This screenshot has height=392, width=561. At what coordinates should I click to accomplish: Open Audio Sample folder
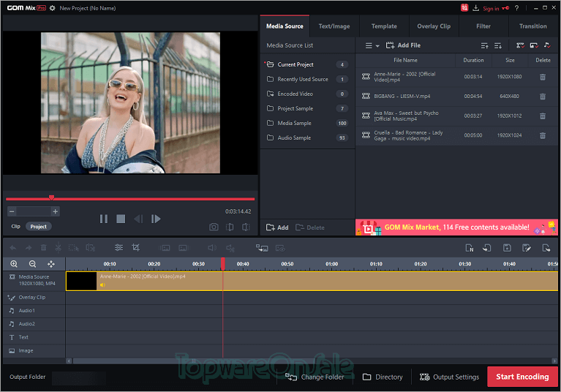(x=308, y=137)
